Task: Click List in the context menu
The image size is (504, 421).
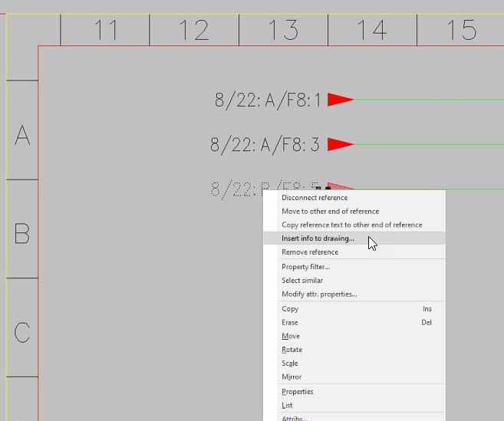Action: 287,406
